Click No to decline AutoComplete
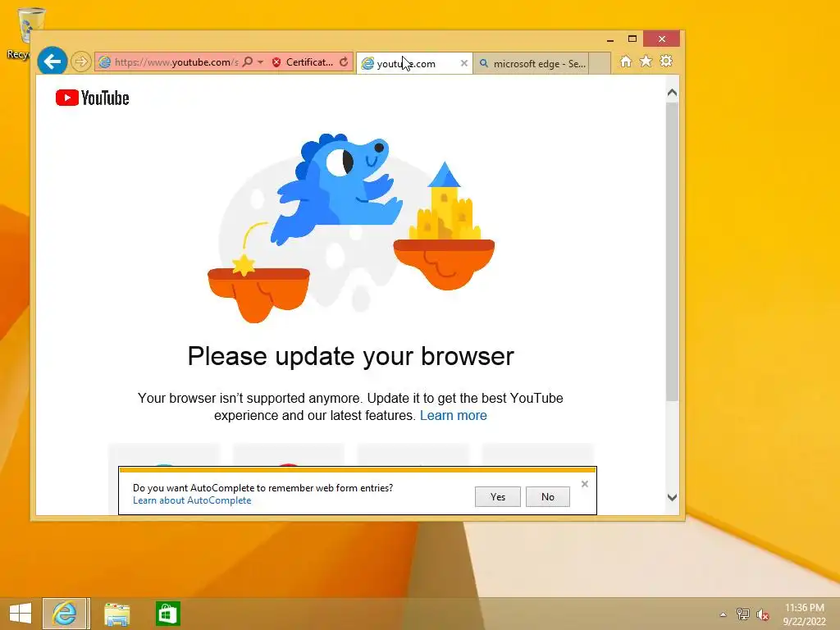The height and width of the screenshot is (630, 840). click(x=547, y=496)
